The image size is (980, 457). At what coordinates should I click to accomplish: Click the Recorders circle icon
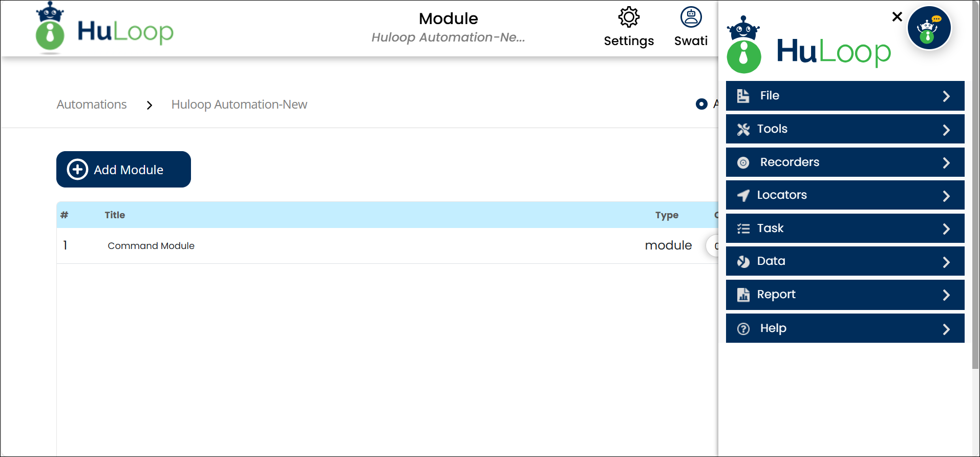coord(743,163)
